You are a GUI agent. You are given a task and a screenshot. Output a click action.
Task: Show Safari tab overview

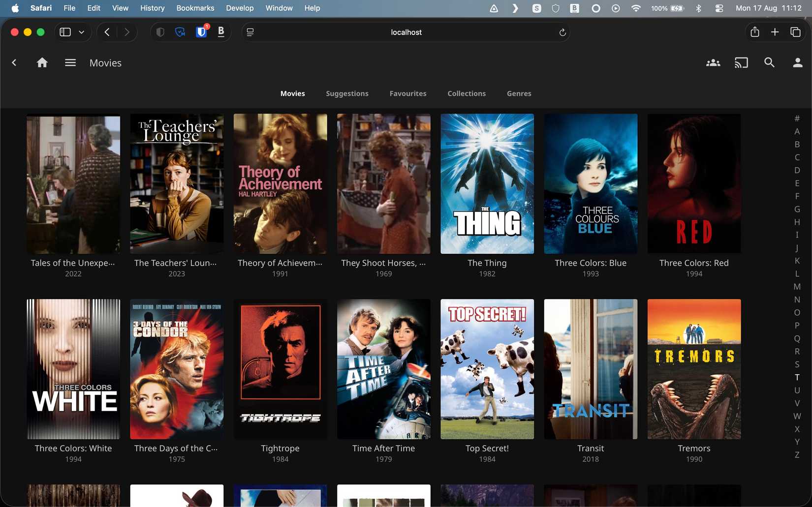[795, 32]
